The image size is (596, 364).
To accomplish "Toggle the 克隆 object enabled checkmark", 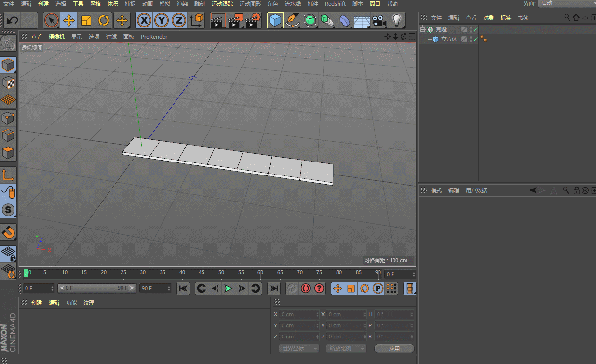I will coord(475,30).
